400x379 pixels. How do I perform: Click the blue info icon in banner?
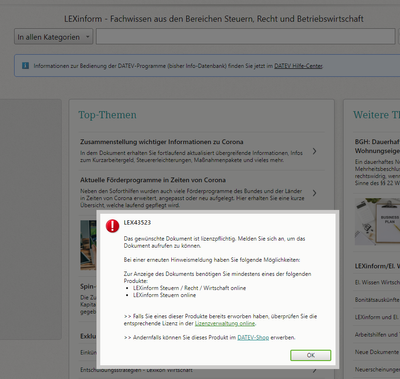pos(25,66)
